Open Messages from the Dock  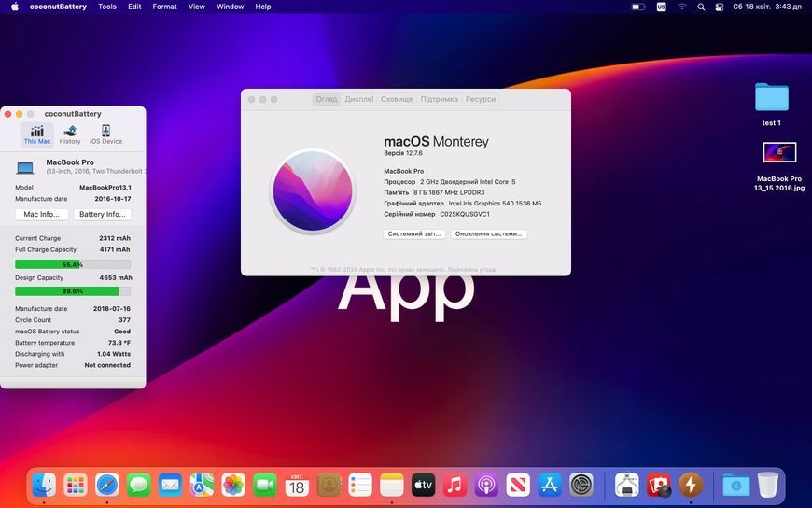[139, 486]
